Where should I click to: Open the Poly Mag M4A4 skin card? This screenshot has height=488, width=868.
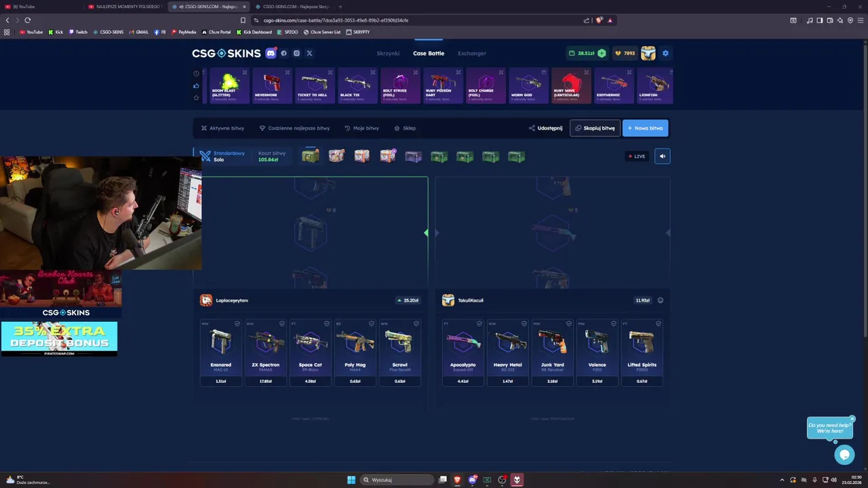tap(355, 352)
